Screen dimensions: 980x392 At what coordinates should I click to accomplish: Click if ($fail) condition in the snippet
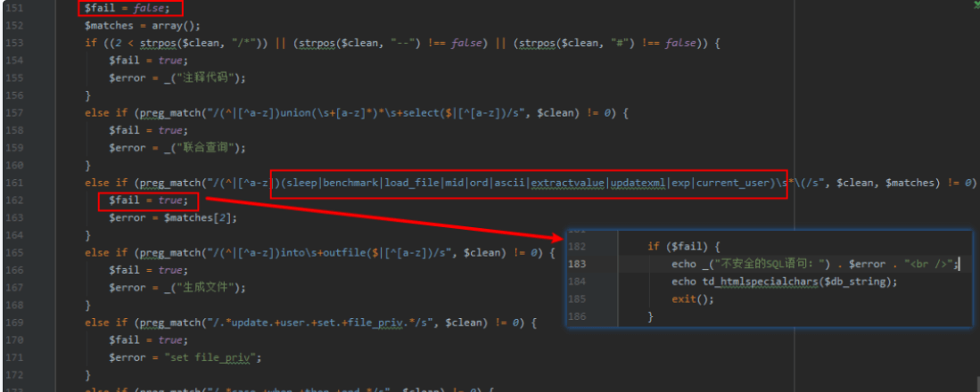tap(682, 246)
